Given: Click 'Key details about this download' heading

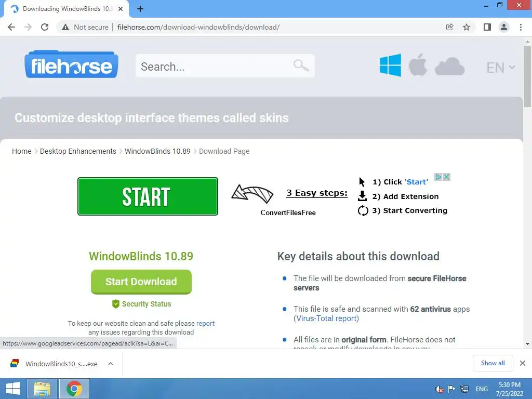Looking at the screenshot, I should [358, 256].
